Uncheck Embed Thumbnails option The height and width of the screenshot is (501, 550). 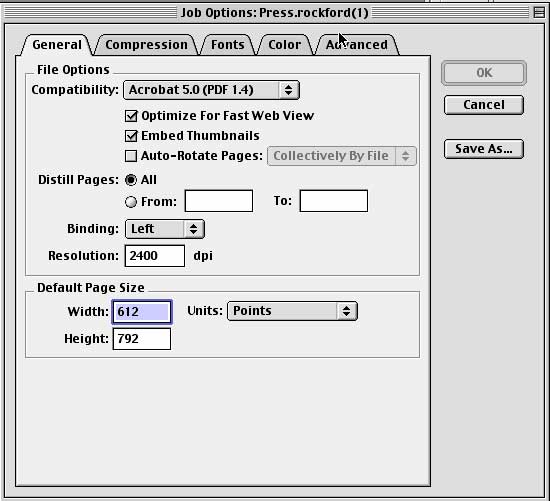click(131, 136)
